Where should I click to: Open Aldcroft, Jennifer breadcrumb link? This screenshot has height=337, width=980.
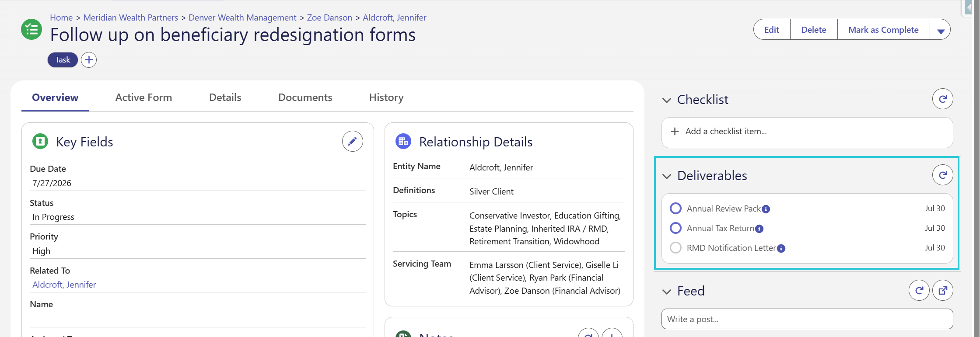pyautogui.click(x=395, y=17)
